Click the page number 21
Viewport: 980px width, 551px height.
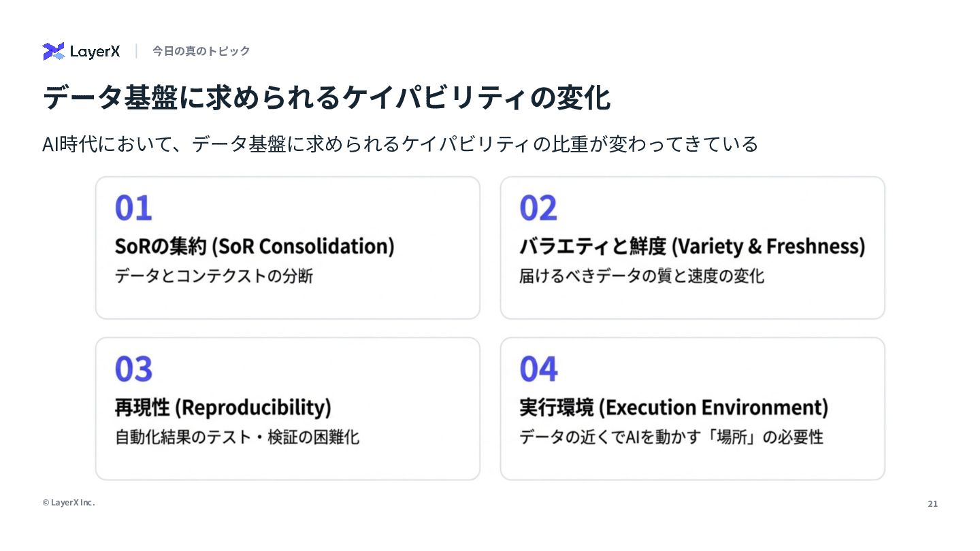(932, 504)
